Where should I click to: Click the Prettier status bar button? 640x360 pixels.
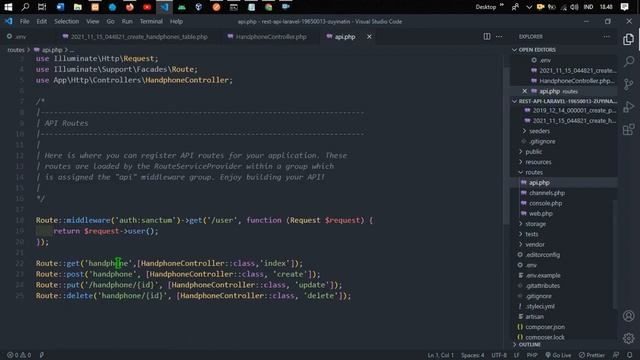pos(591,355)
